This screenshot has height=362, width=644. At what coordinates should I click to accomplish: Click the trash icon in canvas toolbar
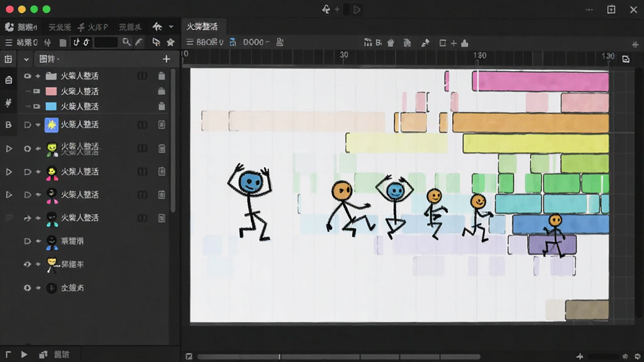click(x=391, y=43)
